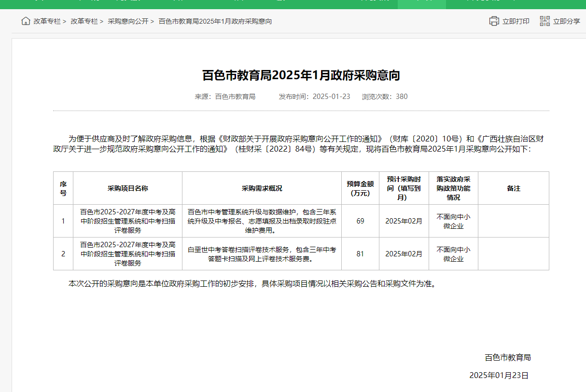Image resolution: width=586 pixels, height=392 pixels.
Task: Click 不面向中小微企业 in row 1
Action: 454,221
